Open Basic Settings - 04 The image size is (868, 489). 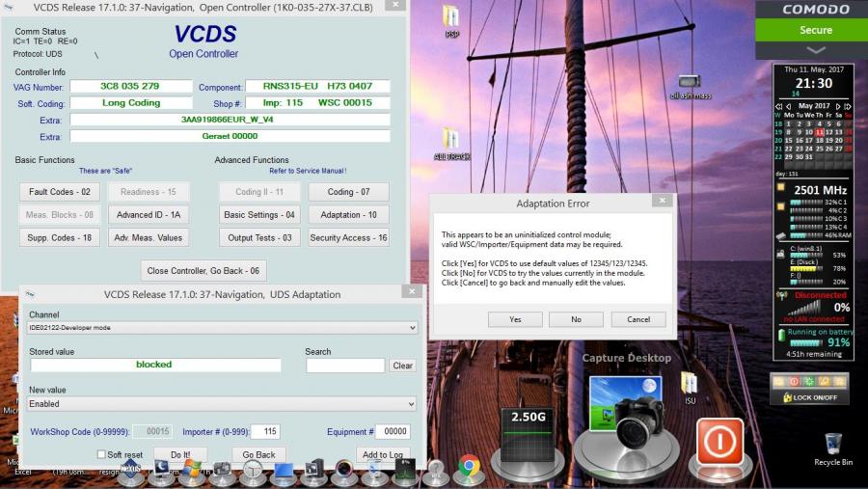259,215
